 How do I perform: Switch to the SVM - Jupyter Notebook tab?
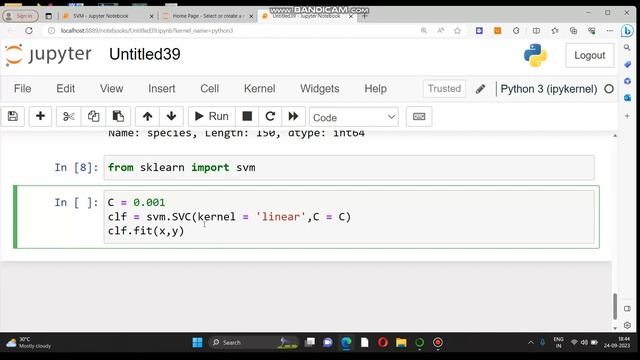101,16
